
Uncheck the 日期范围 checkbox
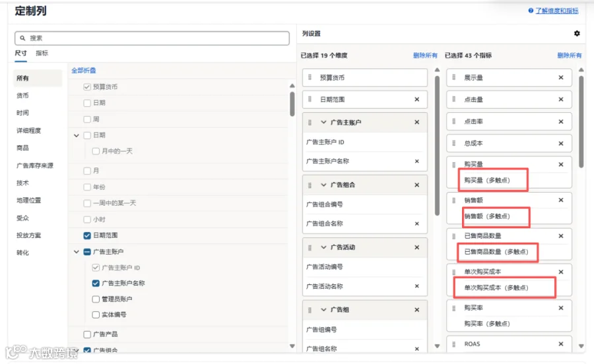(x=87, y=235)
